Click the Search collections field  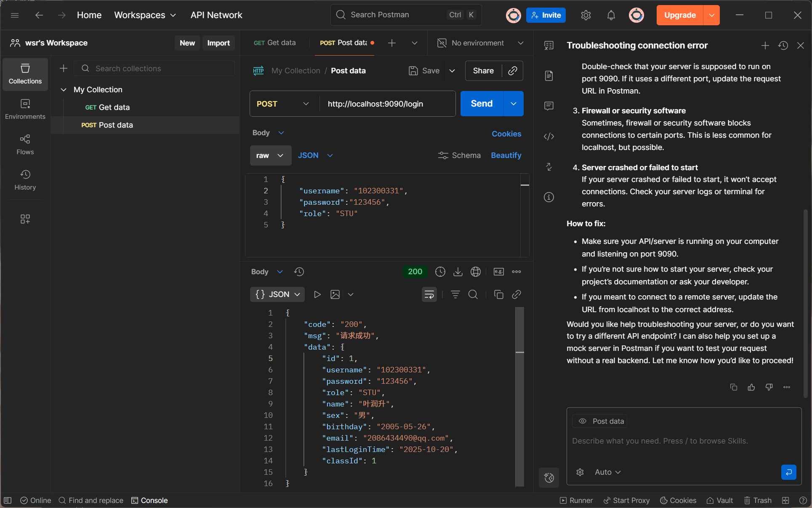tap(154, 68)
